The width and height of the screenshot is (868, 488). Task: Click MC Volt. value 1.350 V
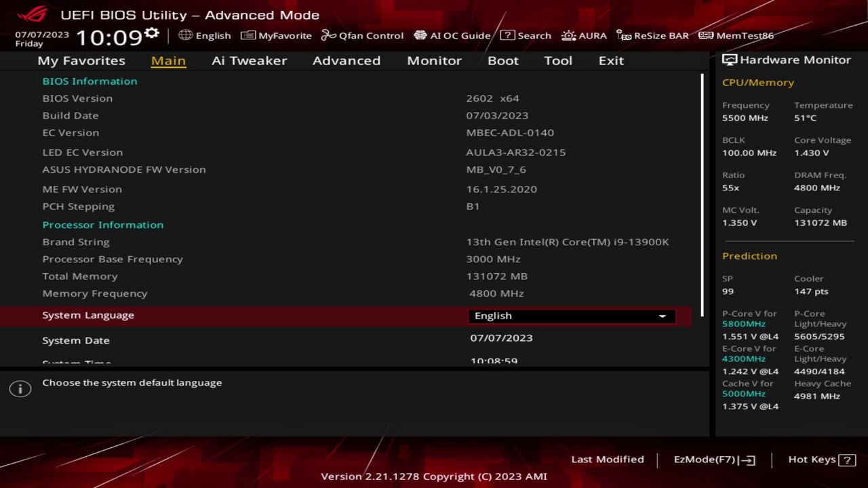pos(740,223)
